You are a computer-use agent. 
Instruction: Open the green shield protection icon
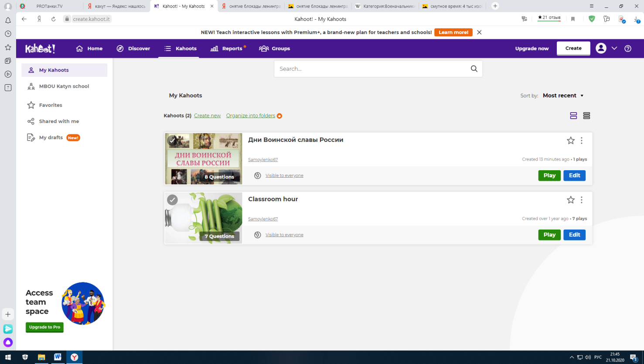(x=592, y=19)
